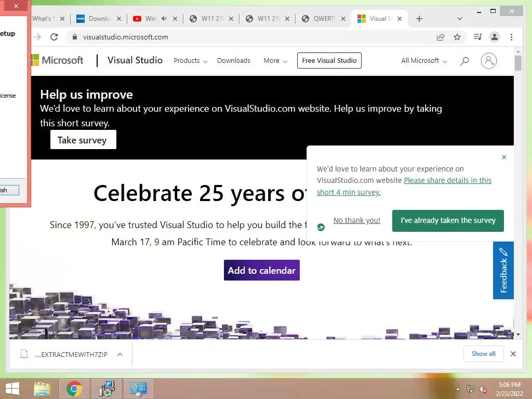
Task: Click the padlock site info icon
Action: [x=75, y=37]
